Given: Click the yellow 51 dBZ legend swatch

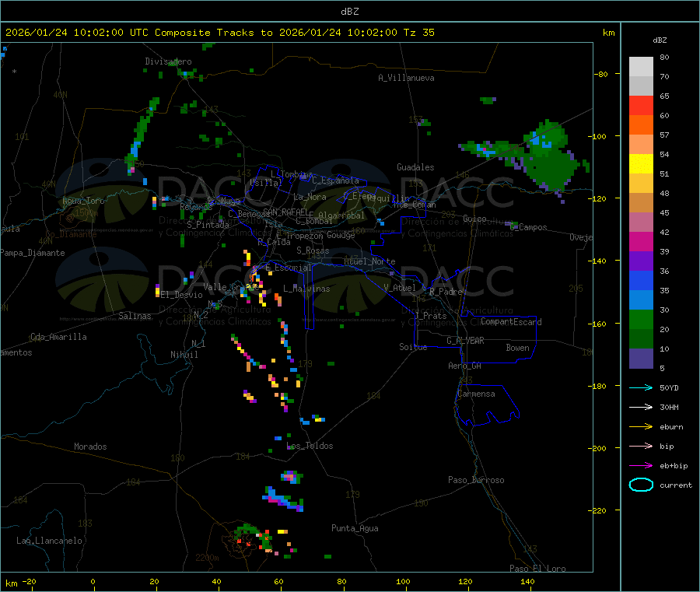Looking at the screenshot, I should [x=641, y=164].
